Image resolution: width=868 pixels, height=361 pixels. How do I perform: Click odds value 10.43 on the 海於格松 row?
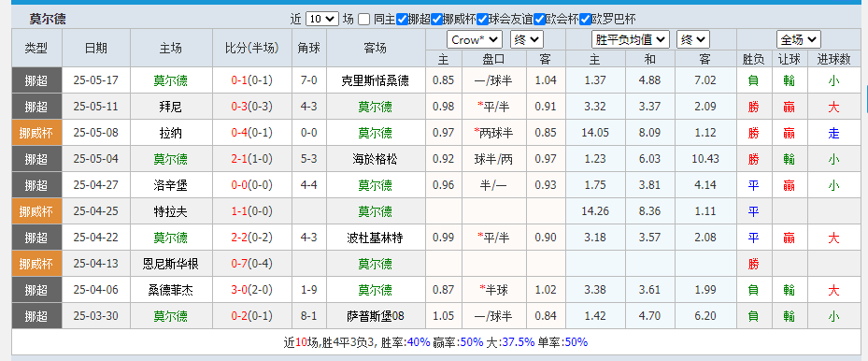tap(705, 160)
